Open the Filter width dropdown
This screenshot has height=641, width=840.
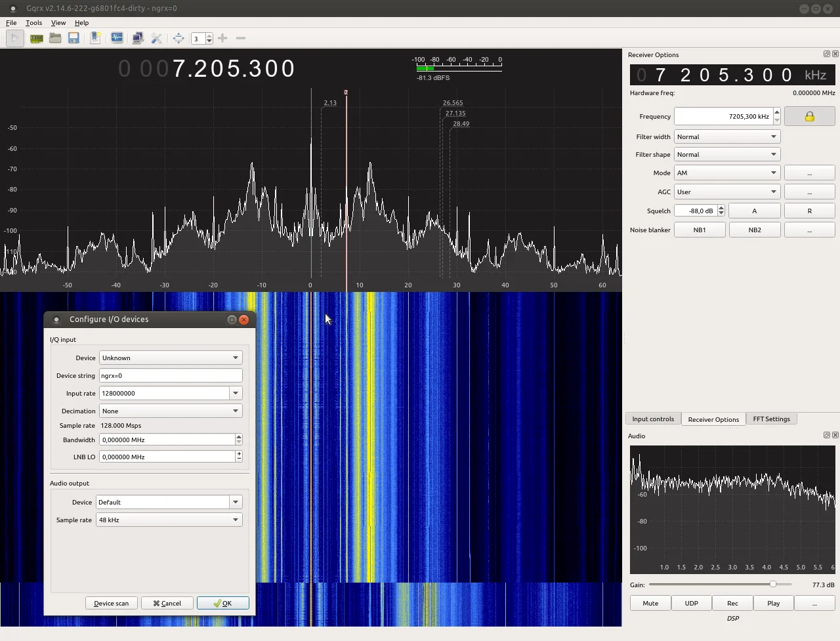coord(727,136)
